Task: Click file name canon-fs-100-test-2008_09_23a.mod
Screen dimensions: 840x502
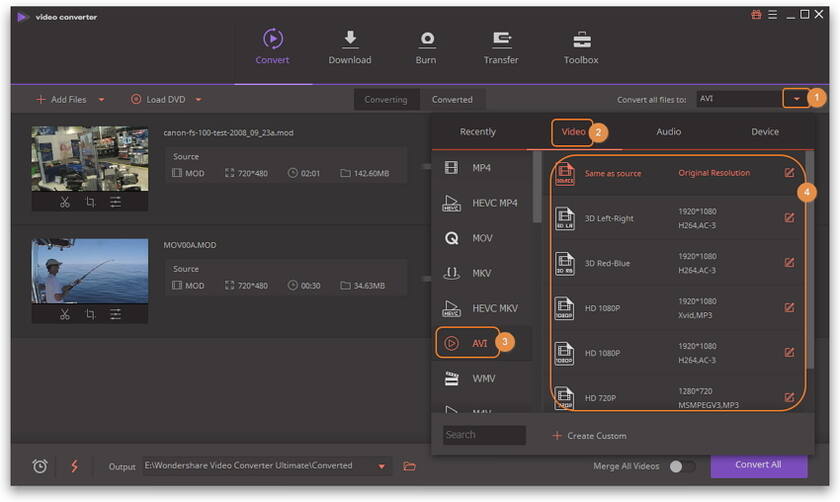Action: (x=228, y=133)
